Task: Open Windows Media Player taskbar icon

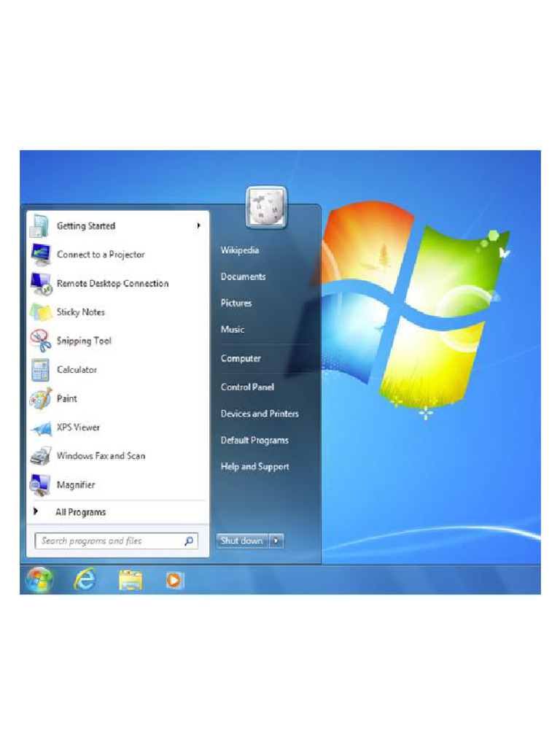Action: 174,580
